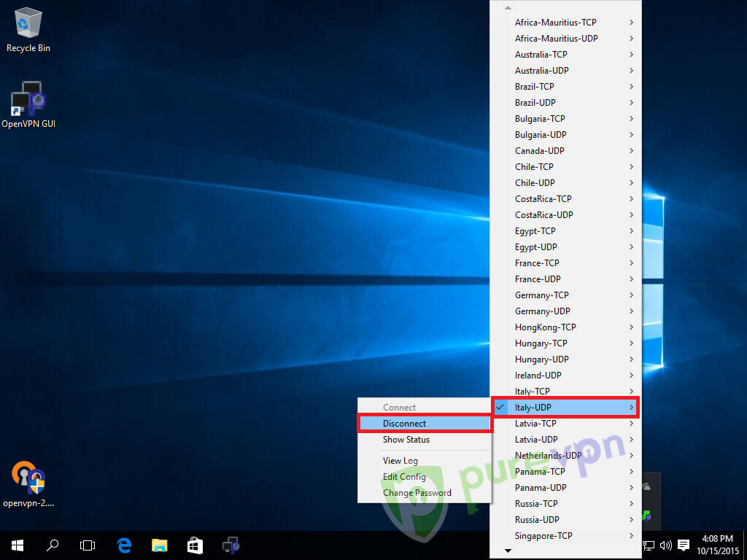This screenshot has height=560, width=747.
Task: Select the Bulgaria-UDP server
Action: click(x=565, y=135)
